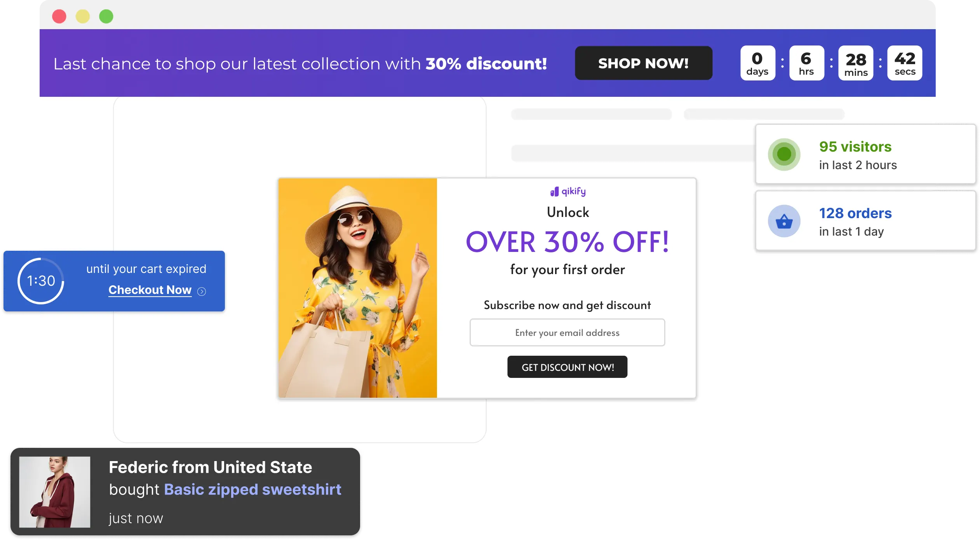Click the SHOP NOW button in the banner
The image size is (980, 540).
644,63
